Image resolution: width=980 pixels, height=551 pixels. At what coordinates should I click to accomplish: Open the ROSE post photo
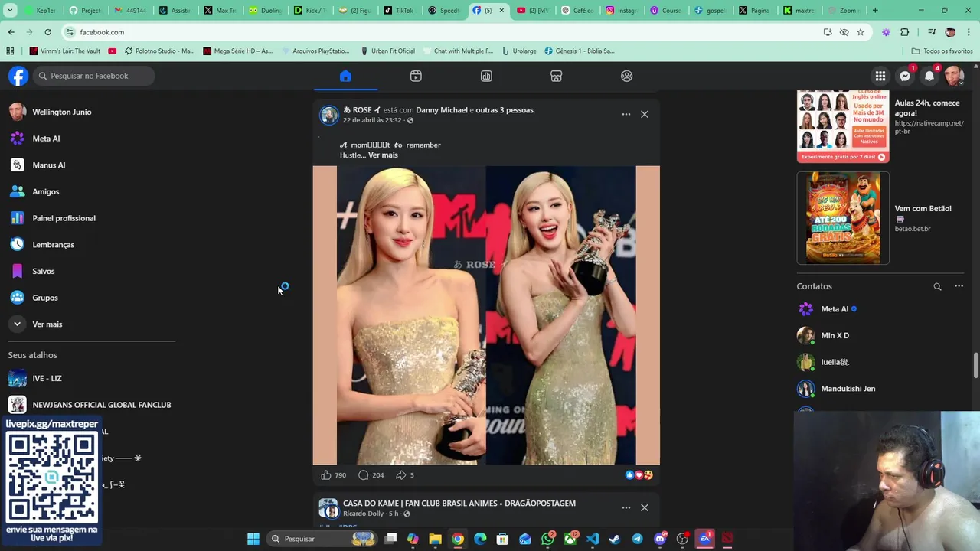tap(486, 315)
